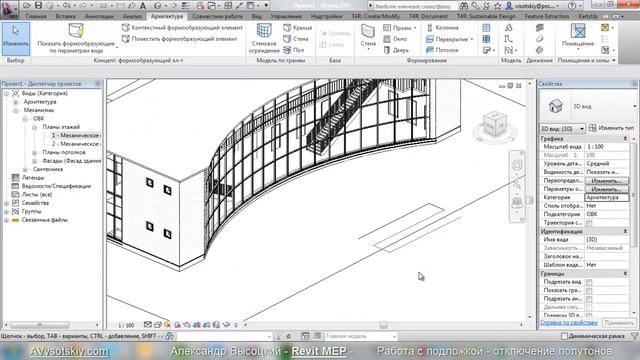640x360 pixels.
Task: Click the steering wheel navigation icon
Action: click(517, 165)
